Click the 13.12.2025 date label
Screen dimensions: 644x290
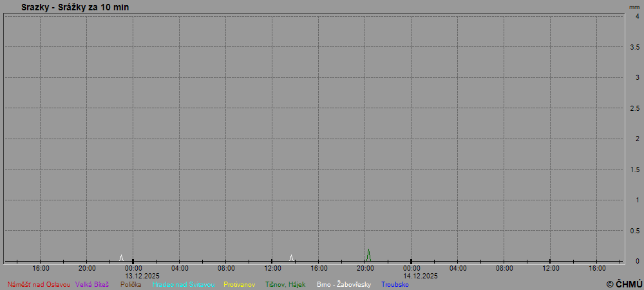click(x=142, y=276)
